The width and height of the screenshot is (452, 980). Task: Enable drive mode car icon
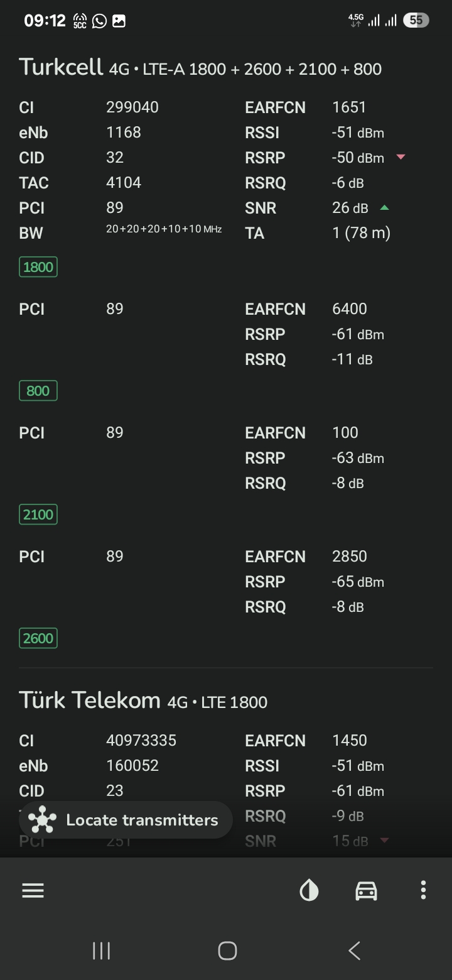366,890
